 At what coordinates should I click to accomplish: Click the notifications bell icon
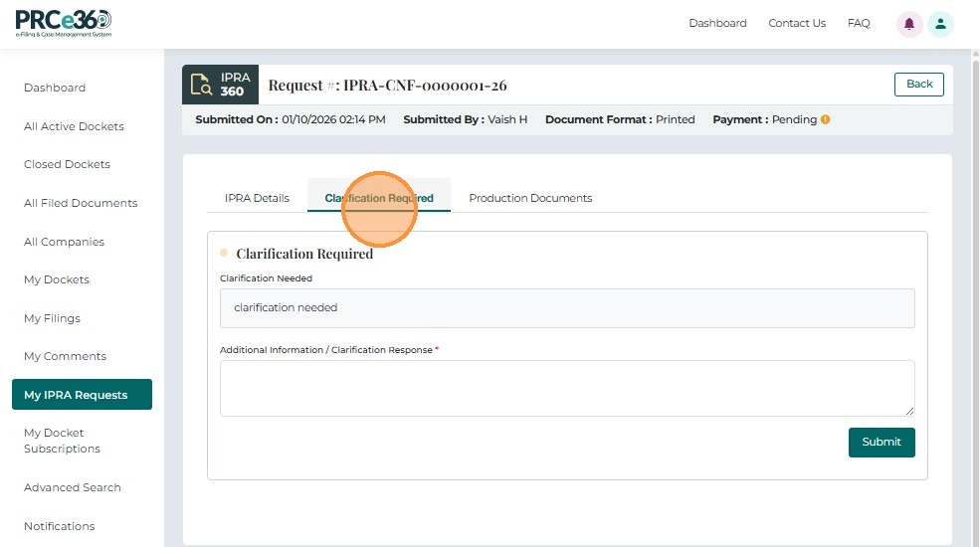coord(908,24)
